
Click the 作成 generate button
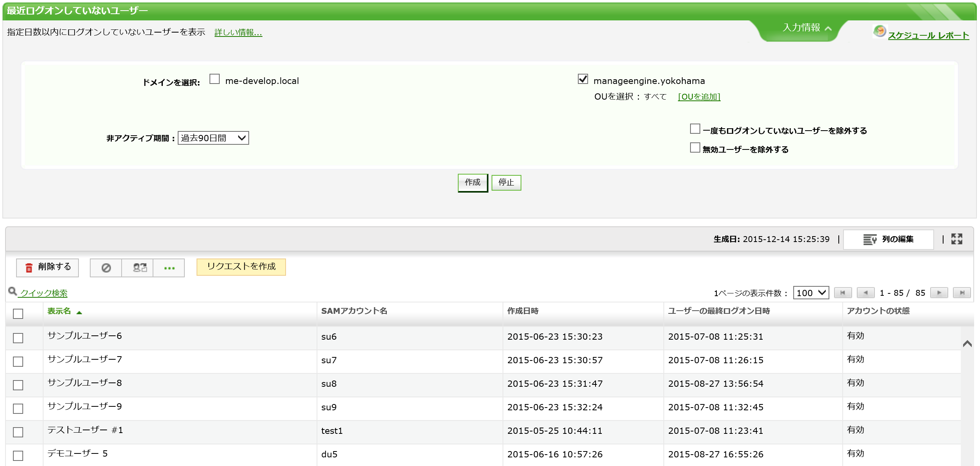[472, 182]
